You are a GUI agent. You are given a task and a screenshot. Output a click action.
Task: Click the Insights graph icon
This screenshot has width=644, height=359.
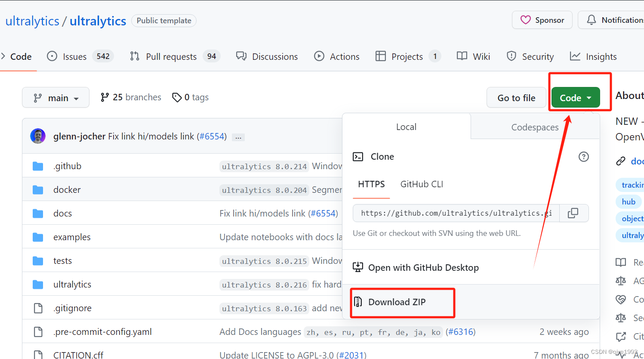pos(575,56)
